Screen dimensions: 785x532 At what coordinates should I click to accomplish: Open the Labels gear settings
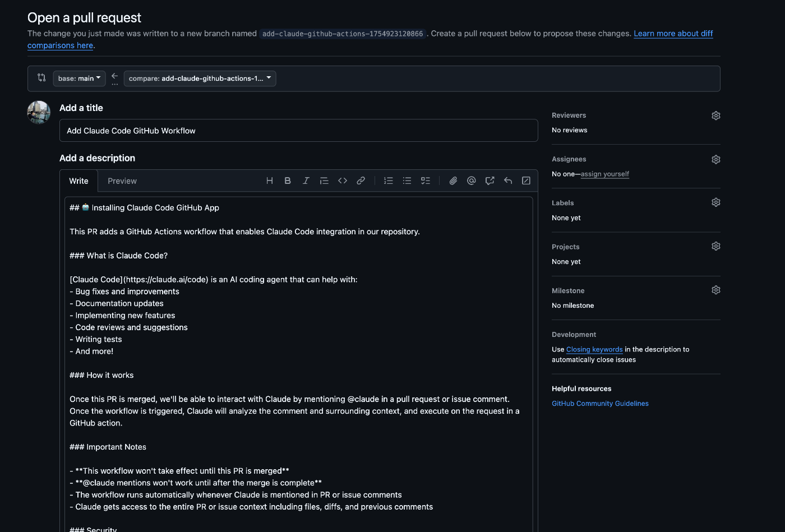coord(716,202)
